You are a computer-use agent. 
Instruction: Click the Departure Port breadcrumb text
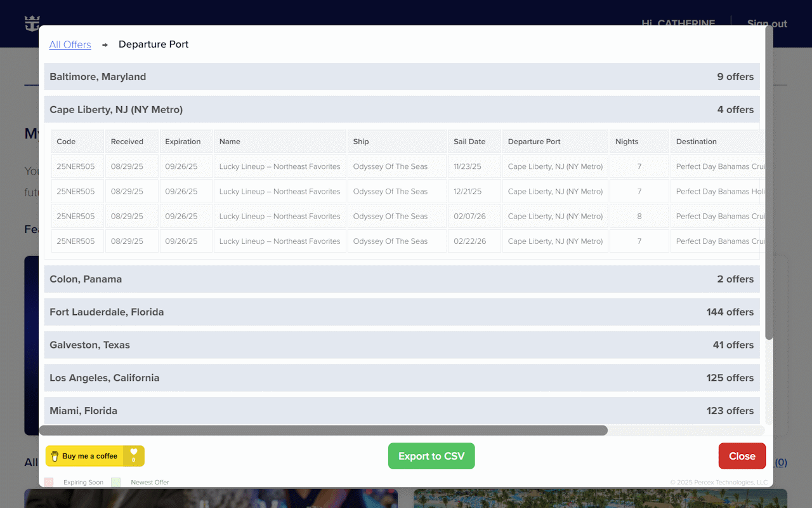pos(154,44)
